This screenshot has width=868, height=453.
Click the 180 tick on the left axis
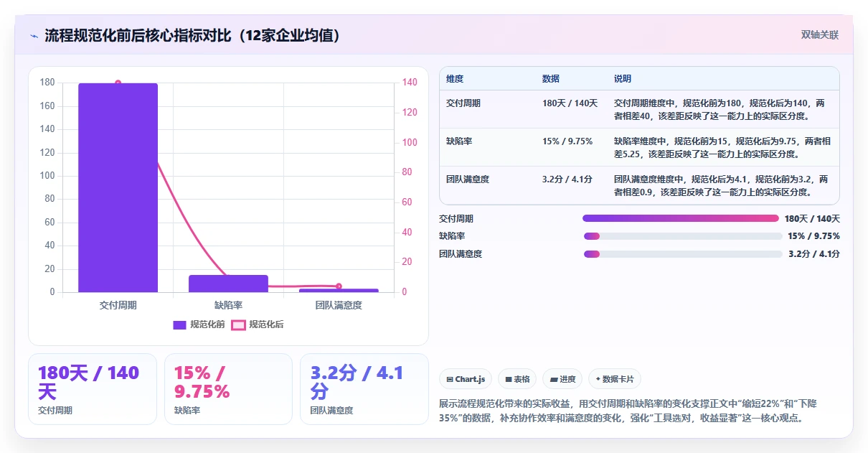pos(47,83)
